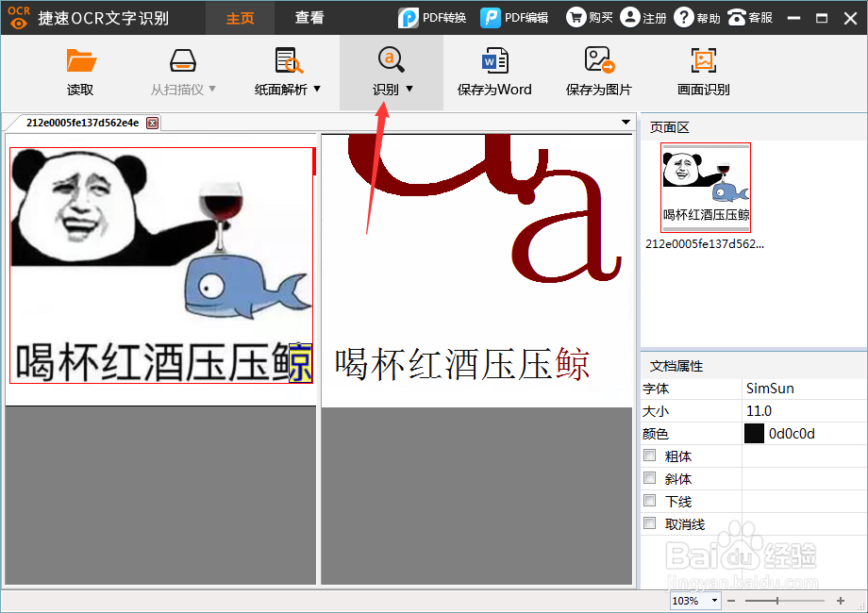Click 保存为图片 icon

(x=599, y=59)
